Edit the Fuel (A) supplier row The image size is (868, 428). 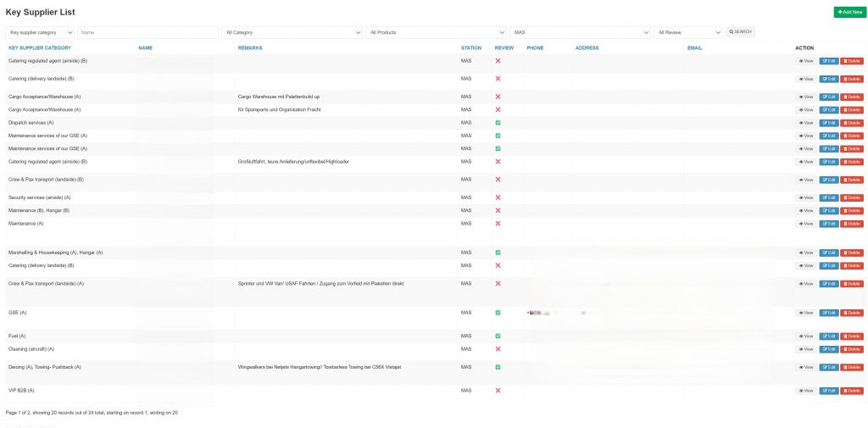(828, 336)
